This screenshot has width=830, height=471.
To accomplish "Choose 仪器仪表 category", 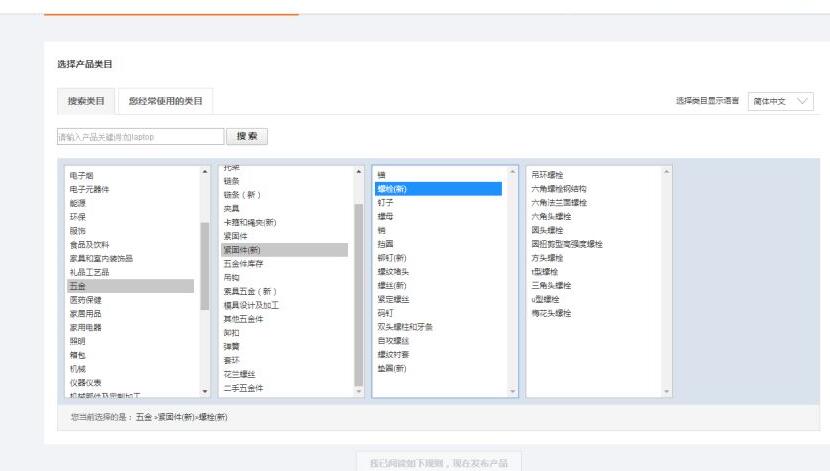I will 86,382.
